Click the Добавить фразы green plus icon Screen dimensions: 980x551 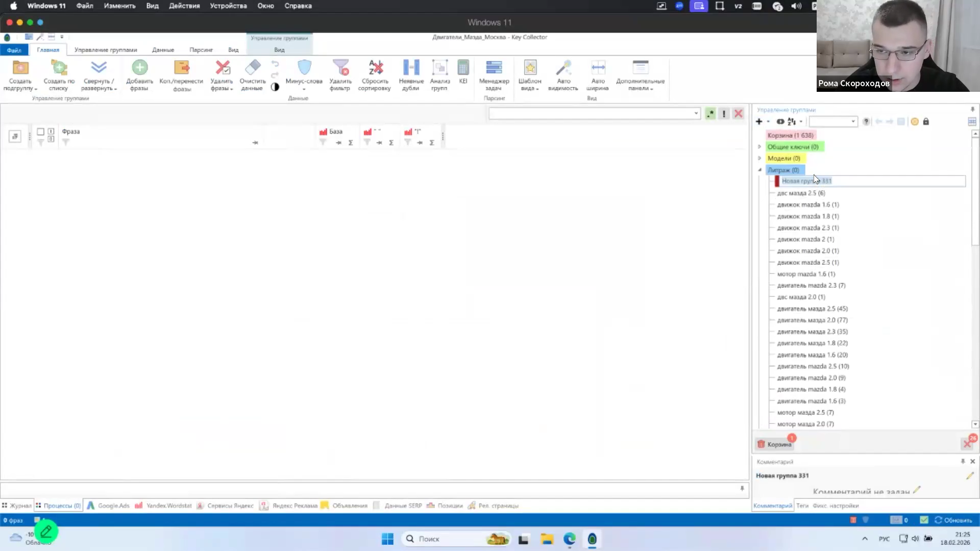(x=139, y=67)
